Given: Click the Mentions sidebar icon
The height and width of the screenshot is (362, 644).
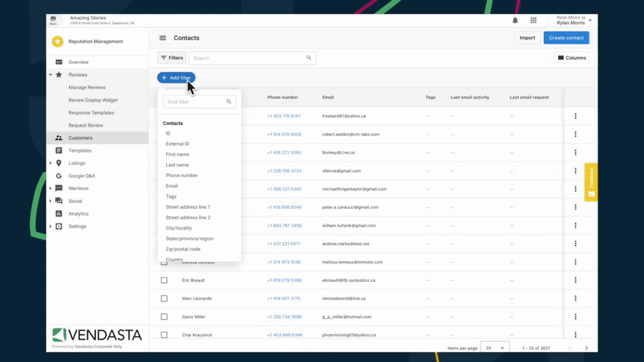Looking at the screenshot, I should 59,188.
